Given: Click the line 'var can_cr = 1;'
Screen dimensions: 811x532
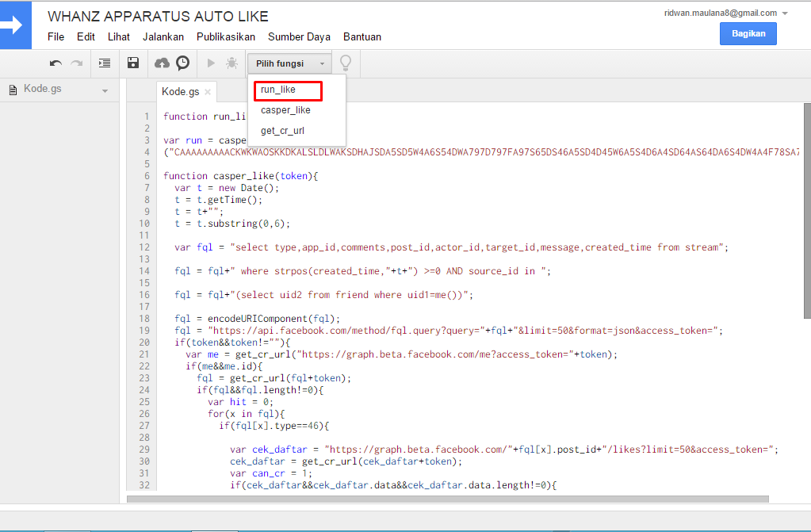Looking at the screenshot, I should coord(271,473).
